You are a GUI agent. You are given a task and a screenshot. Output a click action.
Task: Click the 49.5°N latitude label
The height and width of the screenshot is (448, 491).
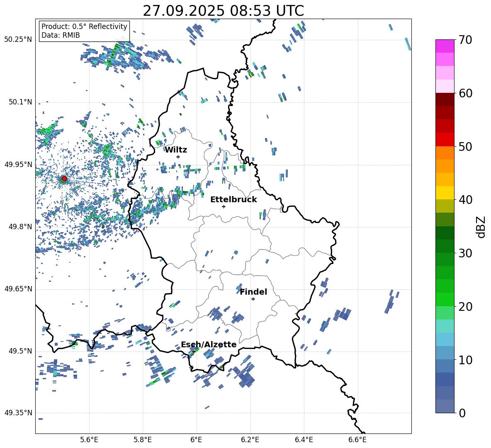click(x=20, y=351)
